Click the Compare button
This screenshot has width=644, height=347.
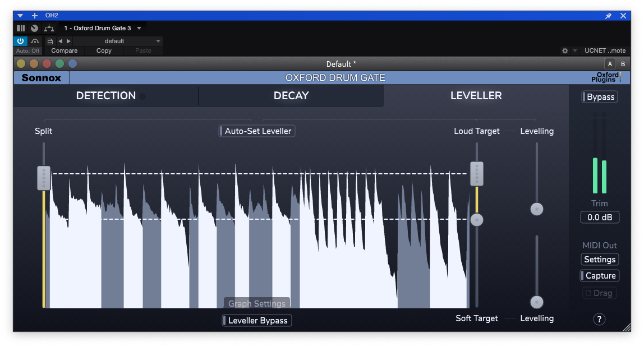click(x=64, y=50)
